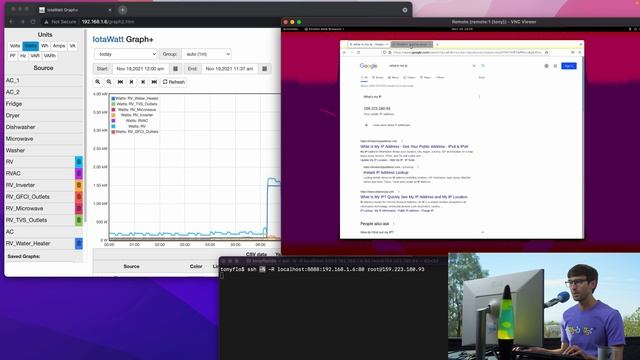Viewport: 640px width, 360px height.
Task: Select the RV_Inverter source
Action: point(44,185)
